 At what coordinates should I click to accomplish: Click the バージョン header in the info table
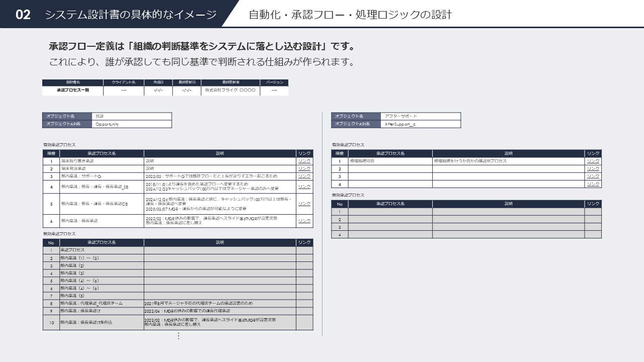(274, 82)
